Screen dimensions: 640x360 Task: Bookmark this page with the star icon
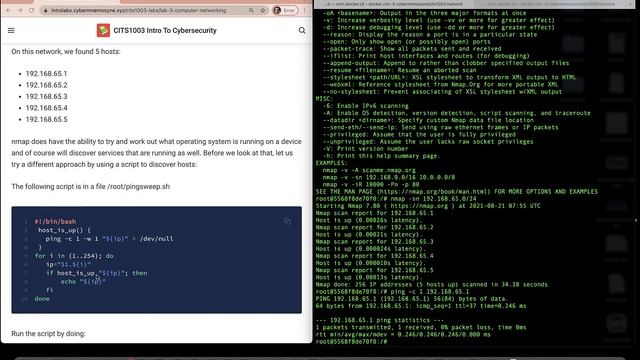(263, 10)
